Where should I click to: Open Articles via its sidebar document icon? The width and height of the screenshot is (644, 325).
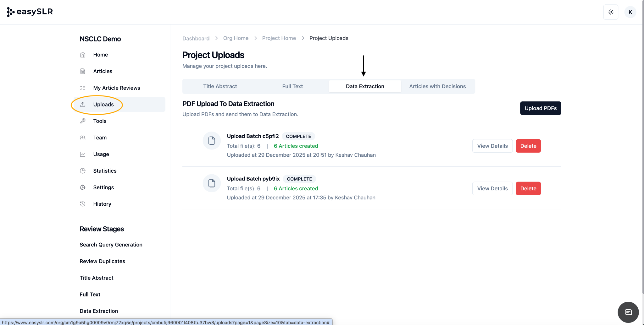(83, 71)
